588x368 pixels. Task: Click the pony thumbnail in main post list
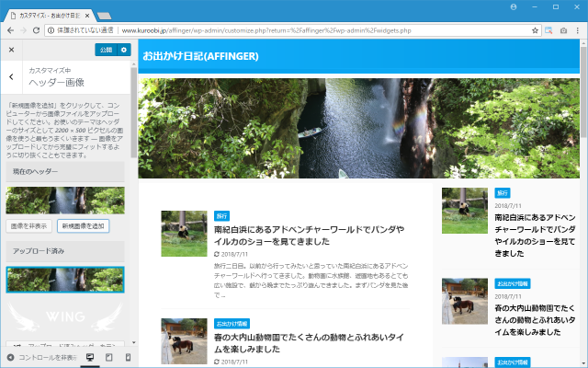click(x=184, y=341)
